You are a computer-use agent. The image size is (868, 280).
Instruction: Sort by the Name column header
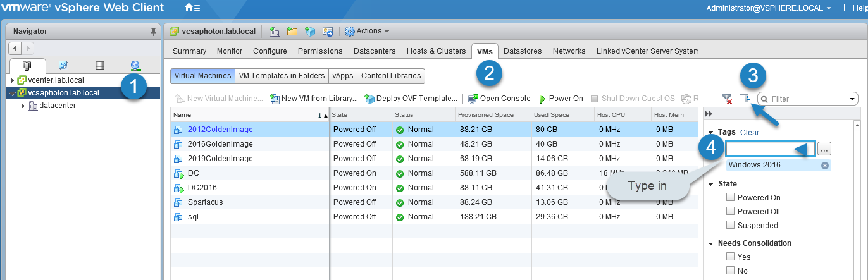(250, 115)
